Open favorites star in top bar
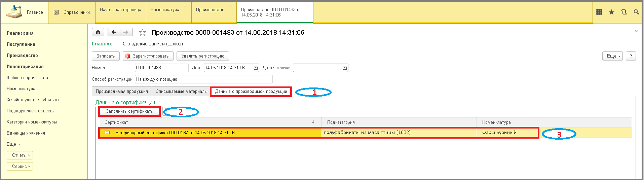 click(611, 12)
